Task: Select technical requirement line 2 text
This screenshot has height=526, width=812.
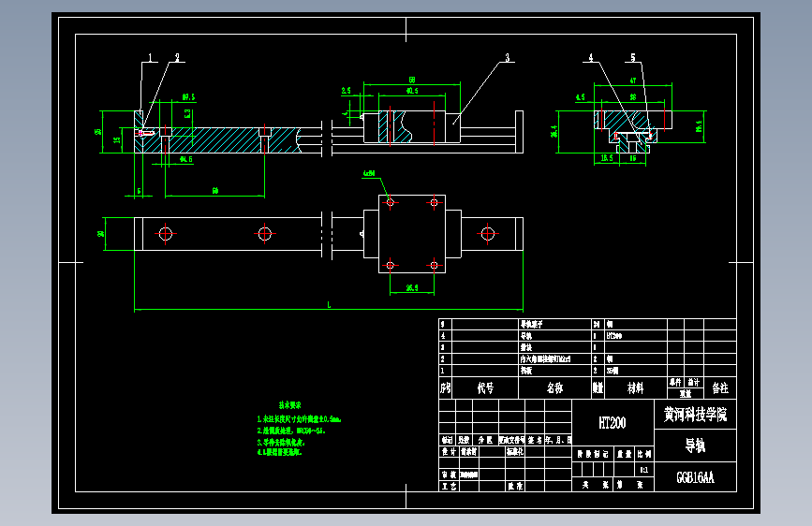Action: point(291,431)
